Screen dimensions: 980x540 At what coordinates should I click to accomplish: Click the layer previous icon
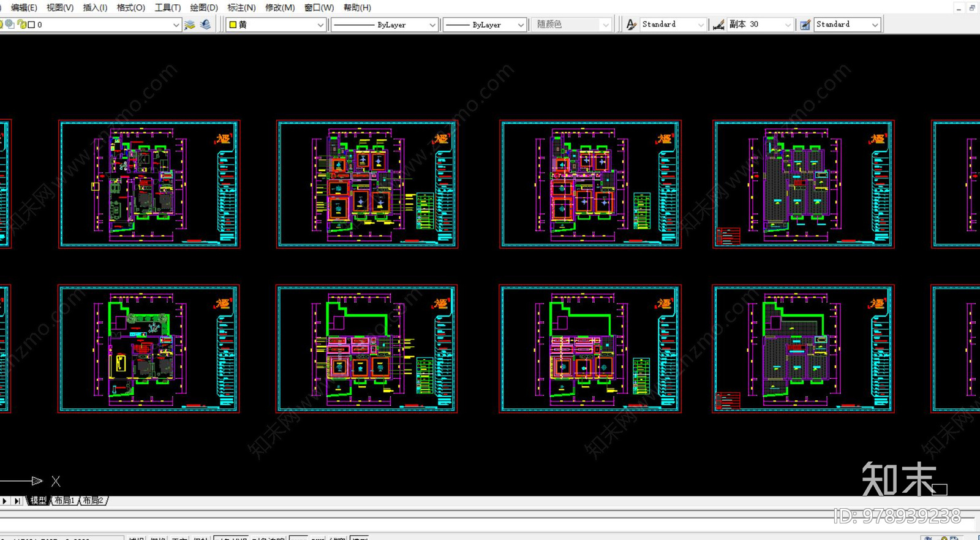(205, 25)
